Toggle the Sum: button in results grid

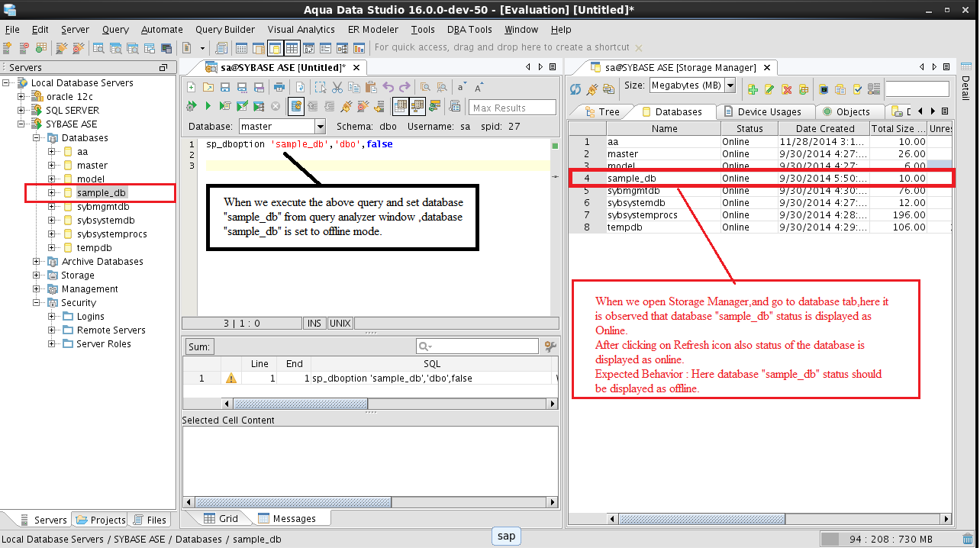pos(199,346)
